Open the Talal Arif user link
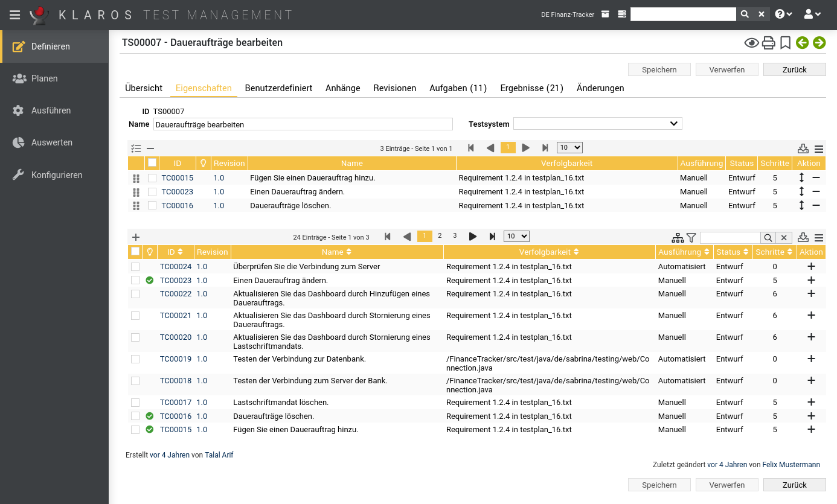Viewport: 837px width, 504px height. point(219,455)
